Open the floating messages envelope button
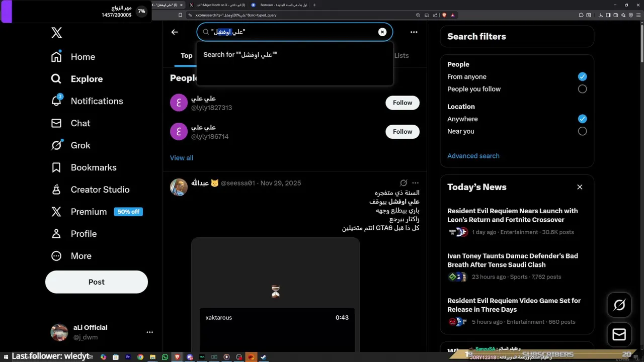This screenshot has height=362, width=644. (619, 334)
